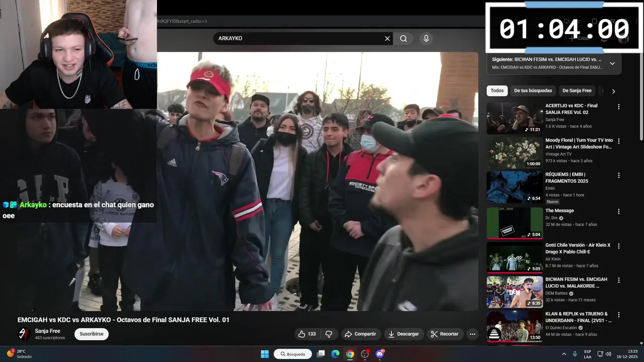Like the video with 133 likes
The image size is (644, 362).
307,334
